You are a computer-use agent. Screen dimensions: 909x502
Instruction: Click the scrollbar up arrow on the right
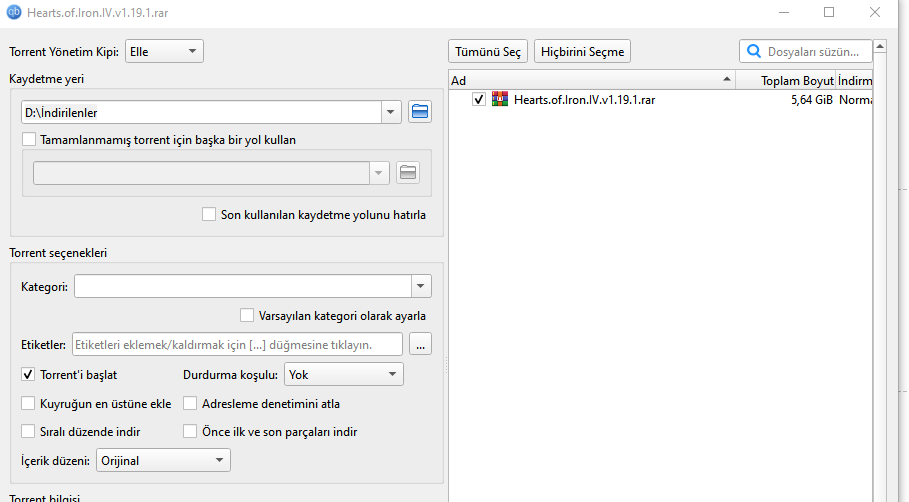(880, 46)
